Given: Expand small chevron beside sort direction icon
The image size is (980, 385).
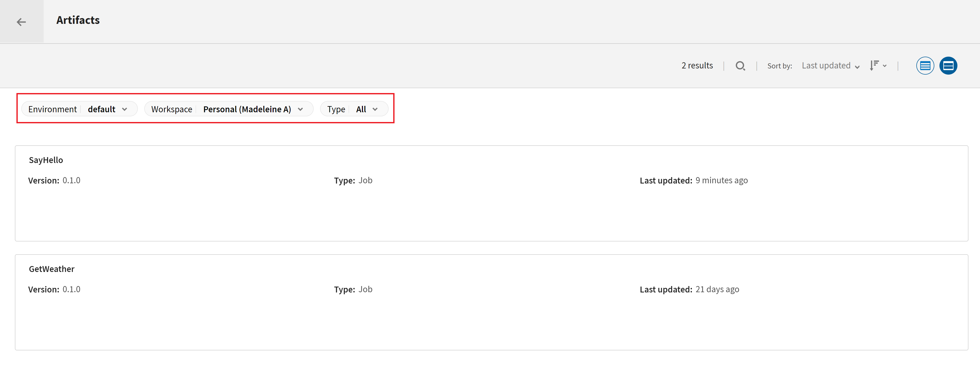Looking at the screenshot, I should click(x=885, y=66).
